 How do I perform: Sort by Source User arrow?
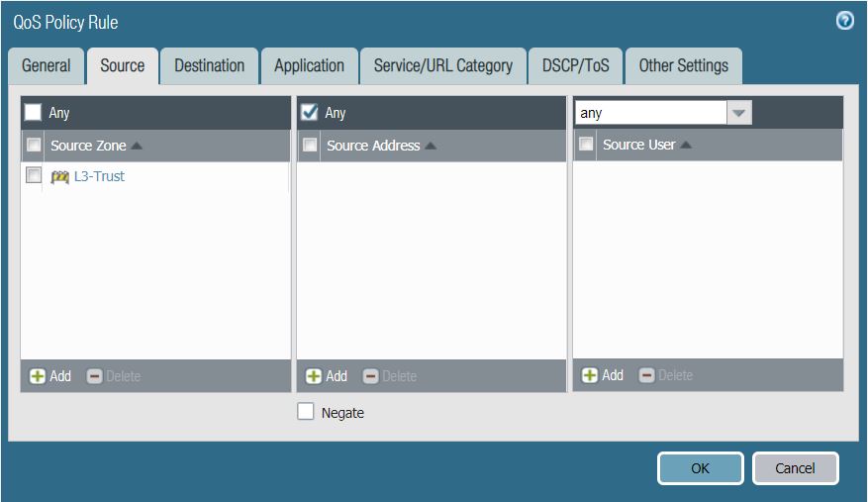point(686,145)
